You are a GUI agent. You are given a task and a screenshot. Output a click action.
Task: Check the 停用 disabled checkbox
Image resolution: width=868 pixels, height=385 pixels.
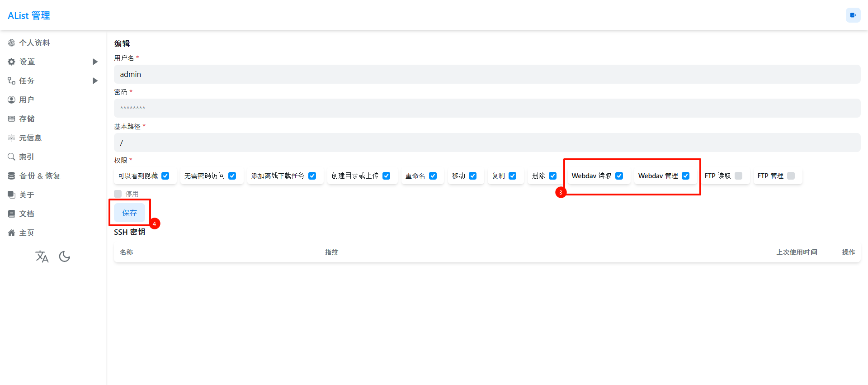pos(118,194)
